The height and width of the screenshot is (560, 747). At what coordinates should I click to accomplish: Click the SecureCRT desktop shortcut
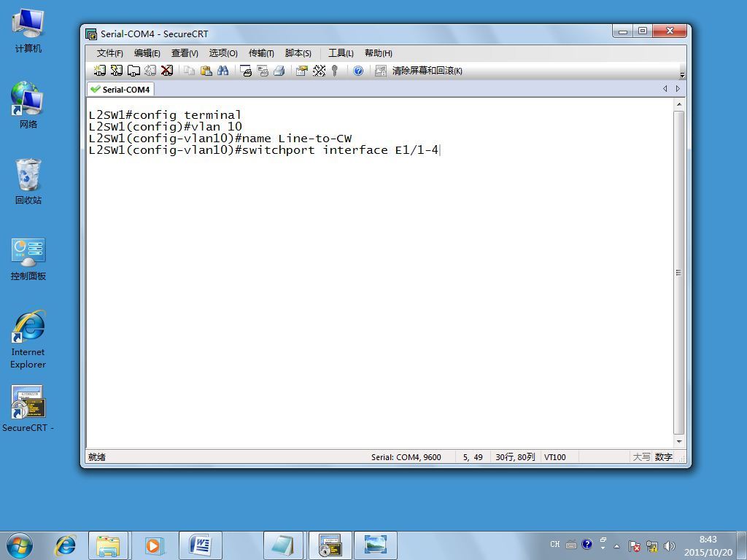pos(28,408)
